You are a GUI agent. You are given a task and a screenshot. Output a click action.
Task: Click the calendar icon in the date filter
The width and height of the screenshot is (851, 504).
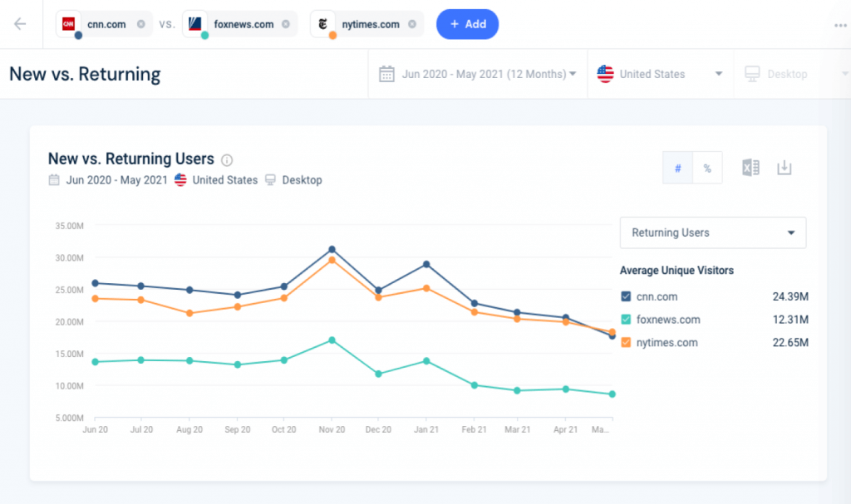click(x=386, y=73)
